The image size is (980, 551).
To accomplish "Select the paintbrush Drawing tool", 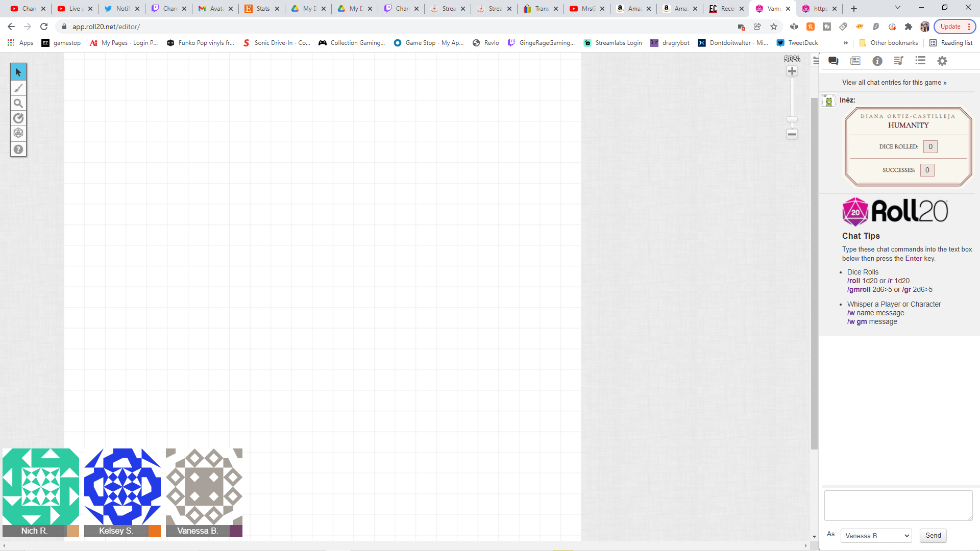I will (x=18, y=88).
